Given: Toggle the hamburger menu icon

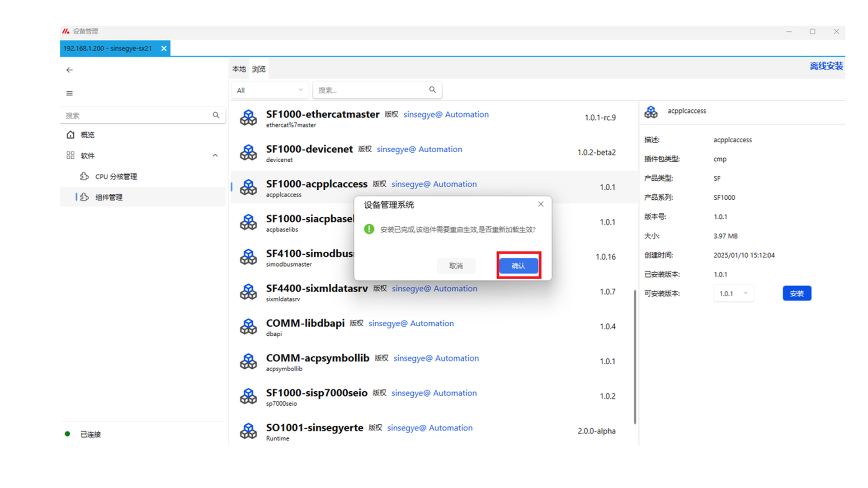Looking at the screenshot, I should tap(69, 94).
